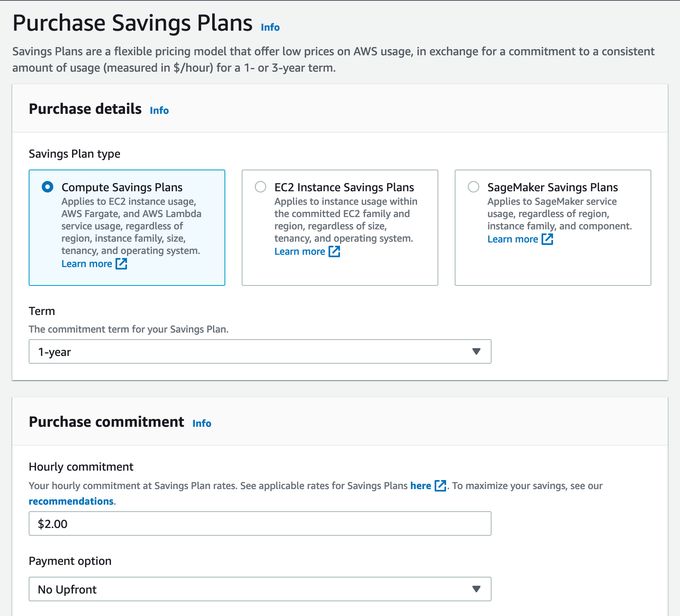Click the Hourly commitment $2.00 input field
The image size is (680, 616).
tap(260, 524)
